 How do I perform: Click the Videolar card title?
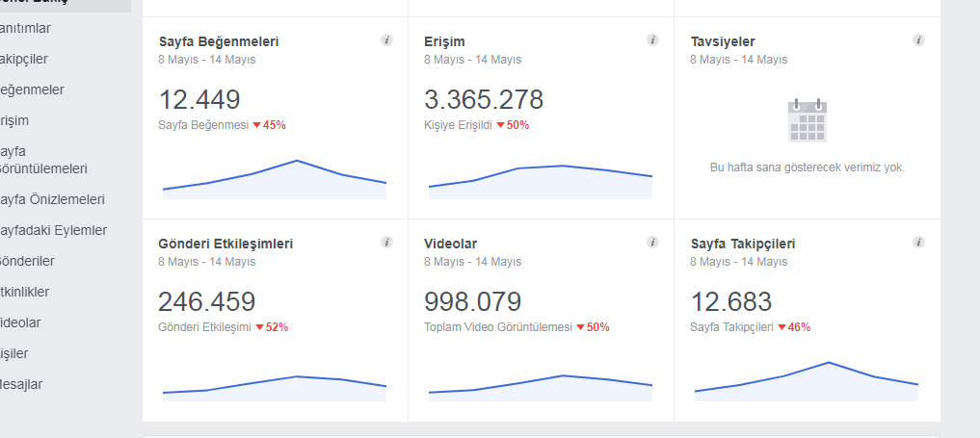pyautogui.click(x=451, y=244)
